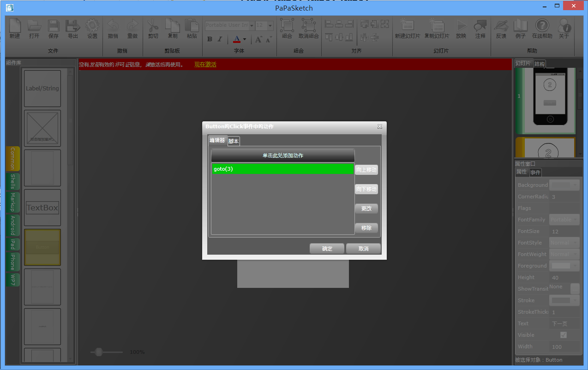Select the Label/String component thumbnail

(42, 89)
